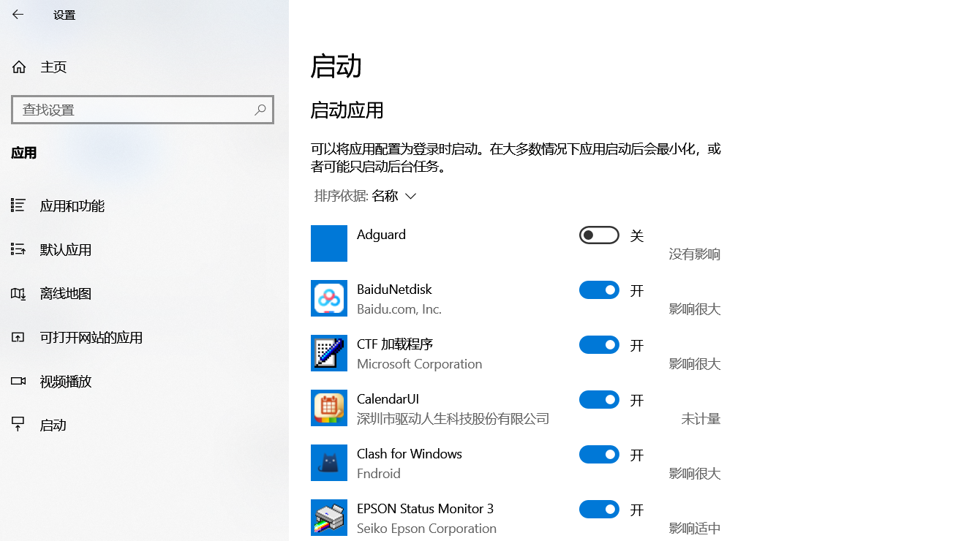Click the EPSON Status Monitor 3 printer icon
The width and height of the screenshot is (980, 541).
329,518
